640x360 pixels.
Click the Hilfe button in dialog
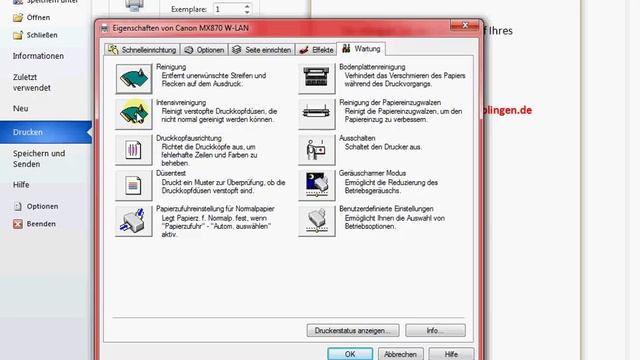[451, 354]
